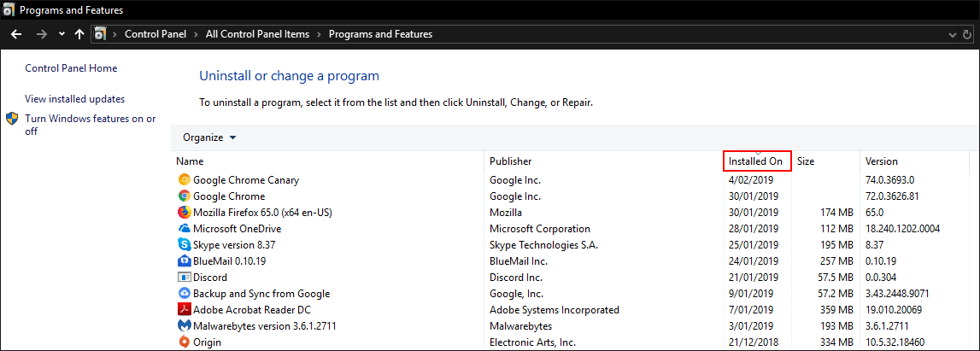
Task: Select Adobe Acrobat Reader DC entry
Action: 252,310
